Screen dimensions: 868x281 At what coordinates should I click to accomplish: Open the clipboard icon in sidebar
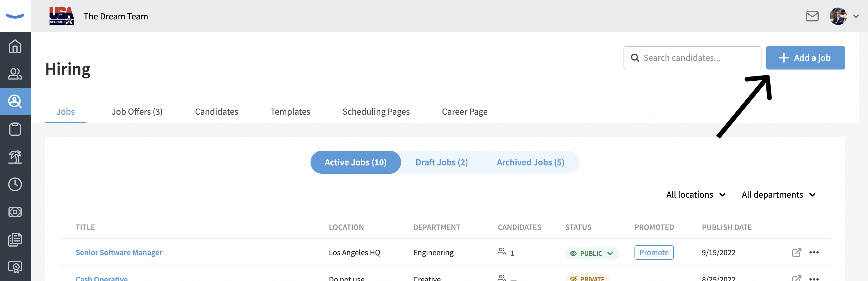point(15,129)
